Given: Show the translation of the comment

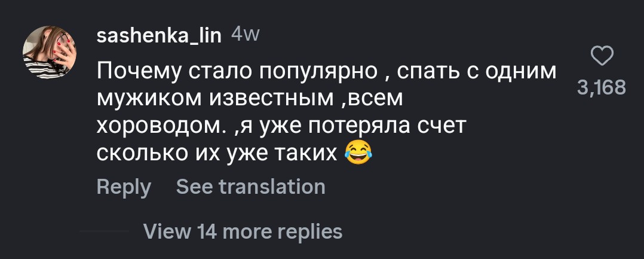Looking at the screenshot, I should point(251,187).
